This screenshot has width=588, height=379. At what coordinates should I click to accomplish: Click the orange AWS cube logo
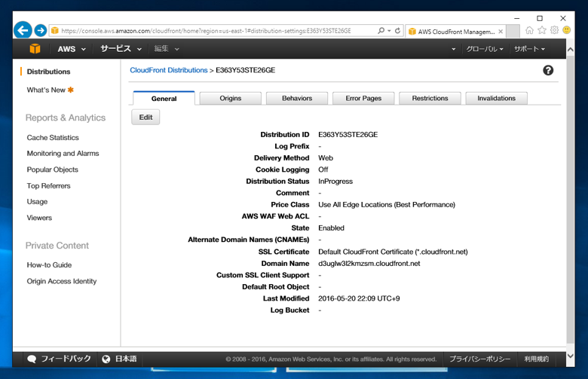[35, 49]
